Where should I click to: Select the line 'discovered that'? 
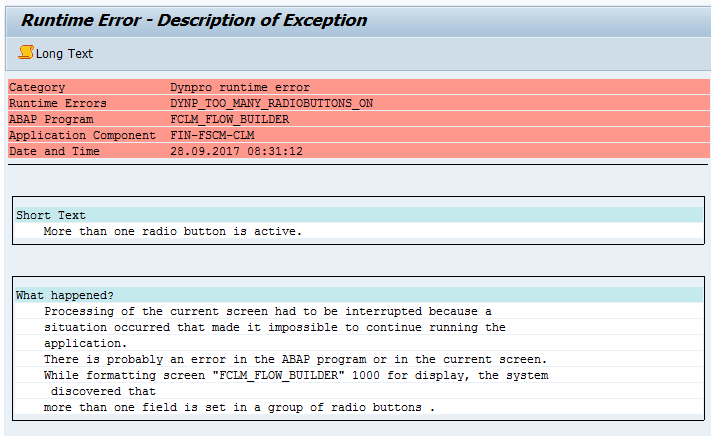tap(103, 391)
